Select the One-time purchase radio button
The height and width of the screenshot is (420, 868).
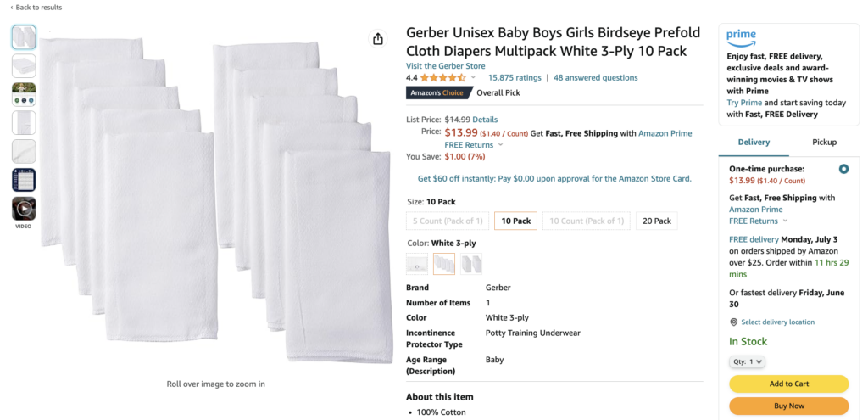point(843,169)
